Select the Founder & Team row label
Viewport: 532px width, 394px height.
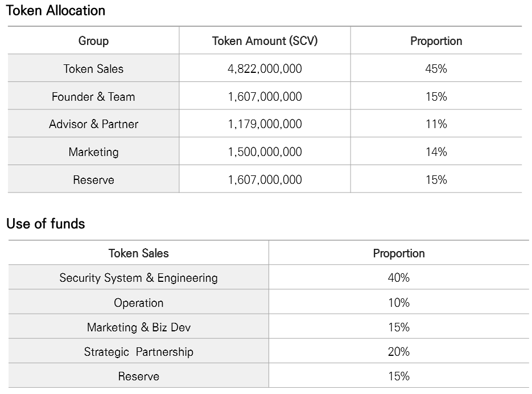coord(93,97)
